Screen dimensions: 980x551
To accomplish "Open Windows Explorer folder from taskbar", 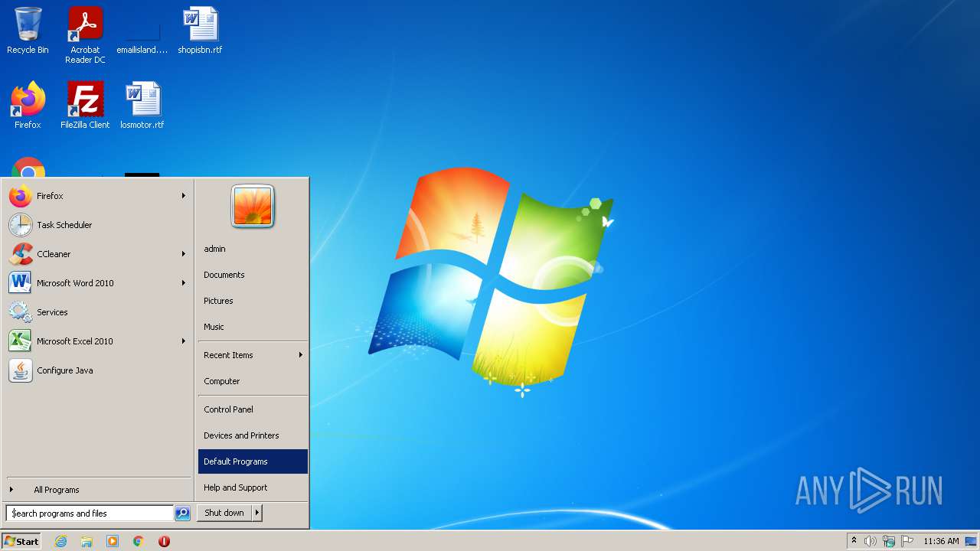I will coord(87,541).
